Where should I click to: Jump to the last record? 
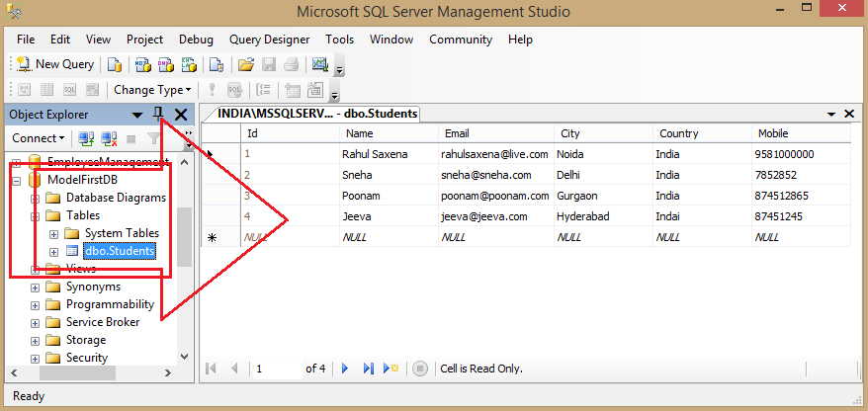[368, 369]
